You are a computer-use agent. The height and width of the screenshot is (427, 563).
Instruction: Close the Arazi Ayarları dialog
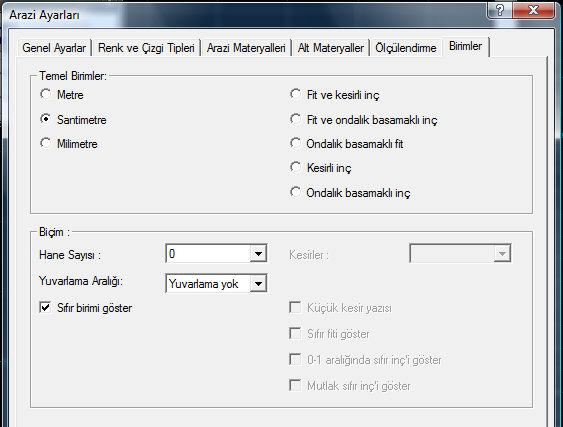pyautogui.click(x=534, y=10)
